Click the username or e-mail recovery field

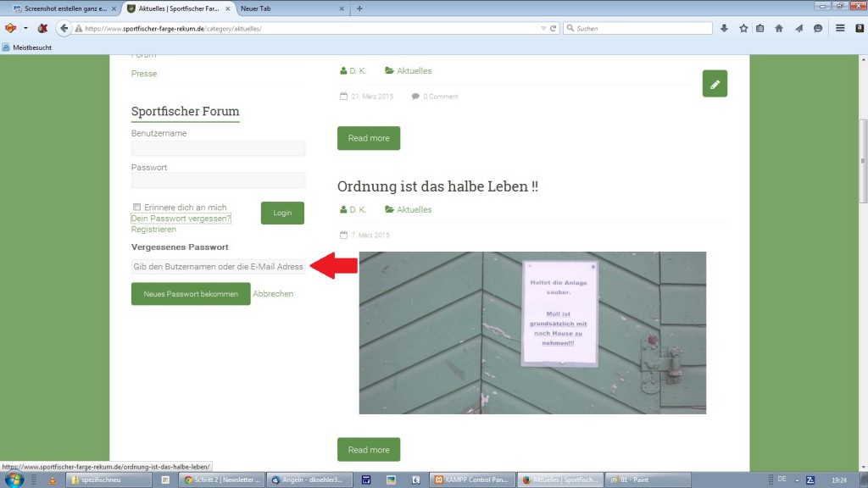(218, 267)
